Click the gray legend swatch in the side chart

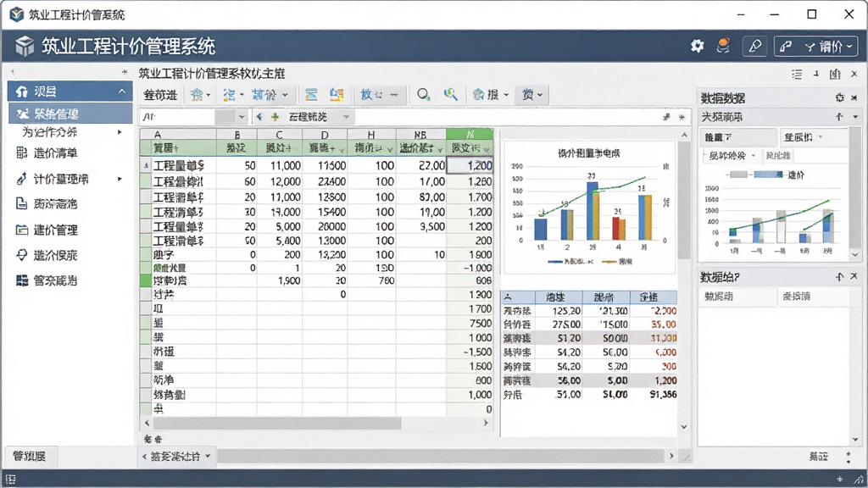pyautogui.click(x=739, y=175)
